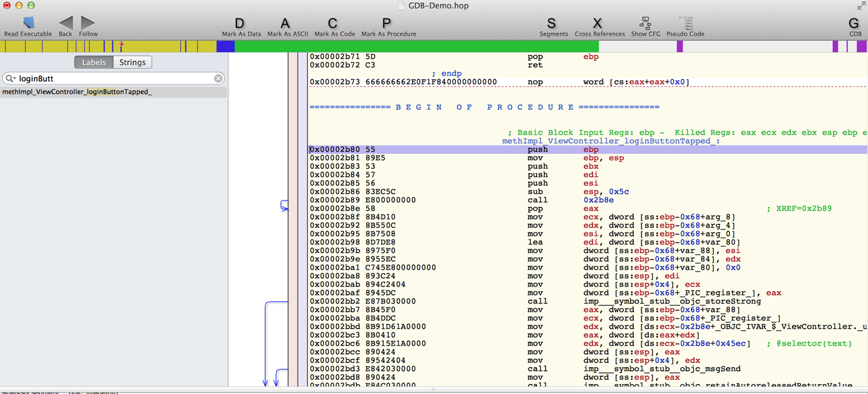Open the GDB debugger panel
868x394 pixels.
[854, 24]
